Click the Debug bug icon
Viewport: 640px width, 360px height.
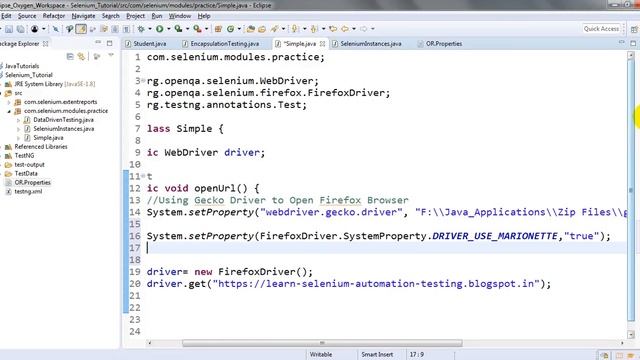[141, 29]
